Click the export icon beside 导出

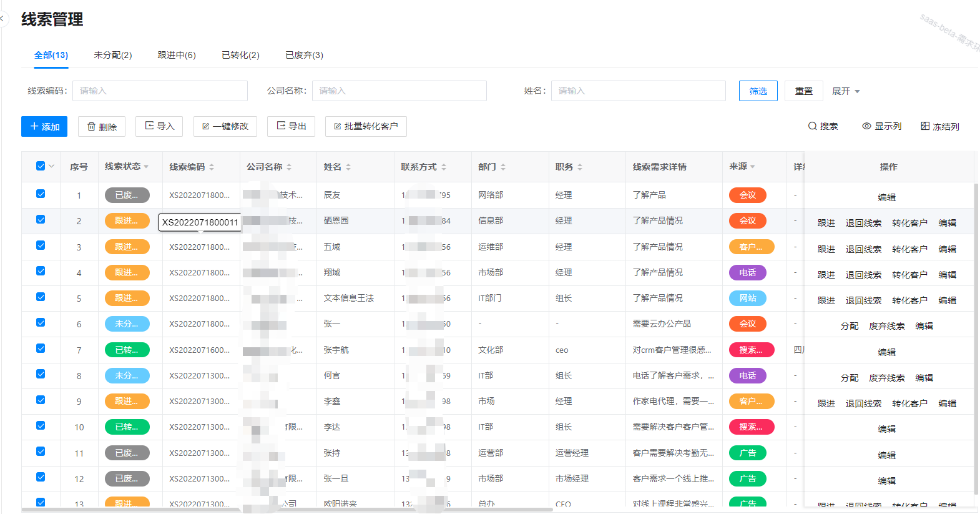(x=281, y=126)
